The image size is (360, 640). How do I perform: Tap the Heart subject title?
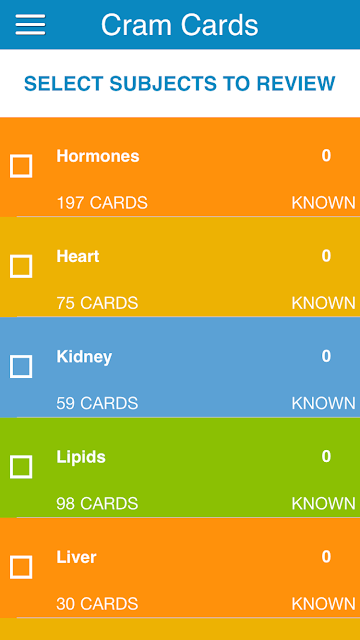tap(78, 256)
